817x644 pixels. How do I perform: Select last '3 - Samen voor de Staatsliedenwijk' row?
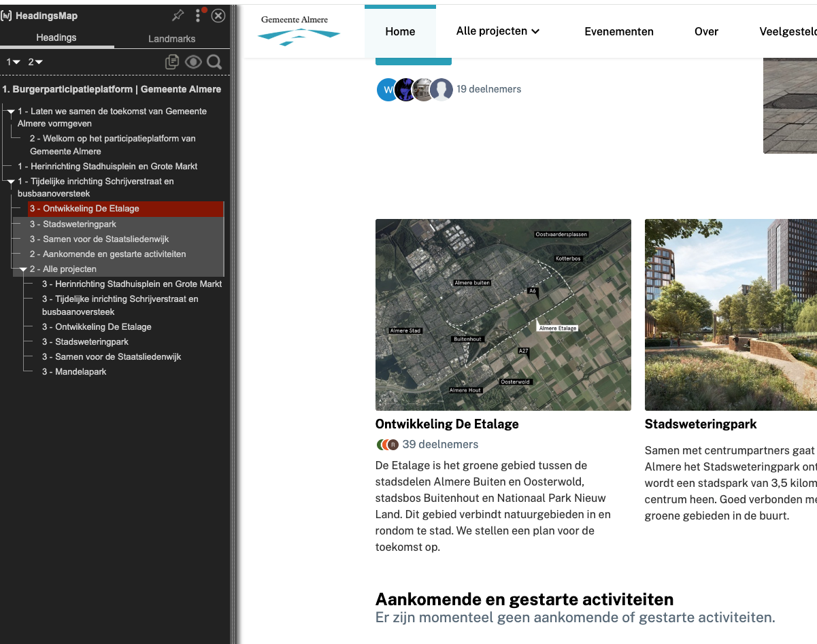point(112,356)
